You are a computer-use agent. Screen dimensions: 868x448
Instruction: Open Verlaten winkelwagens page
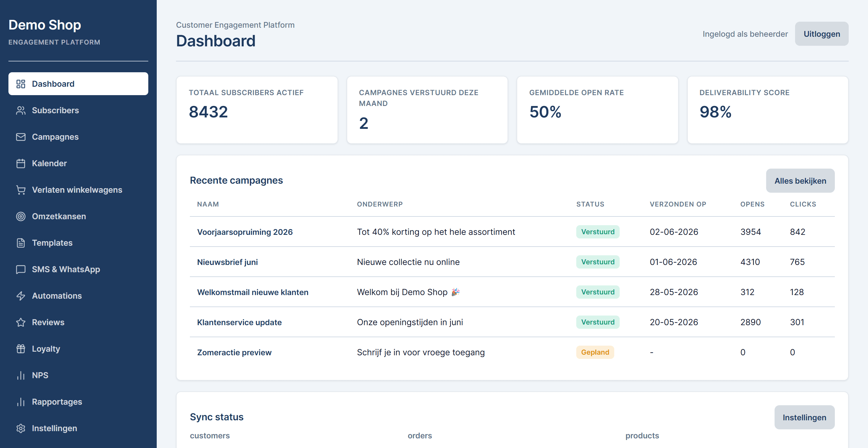pyautogui.click(x=78, y=190)
